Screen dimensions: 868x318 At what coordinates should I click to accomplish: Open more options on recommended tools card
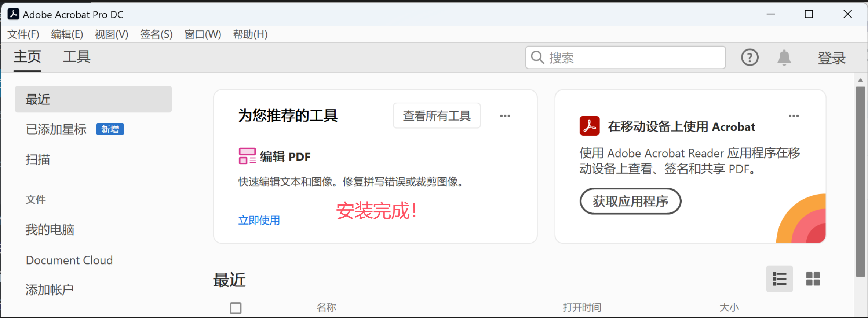click(x=505, y=116)
